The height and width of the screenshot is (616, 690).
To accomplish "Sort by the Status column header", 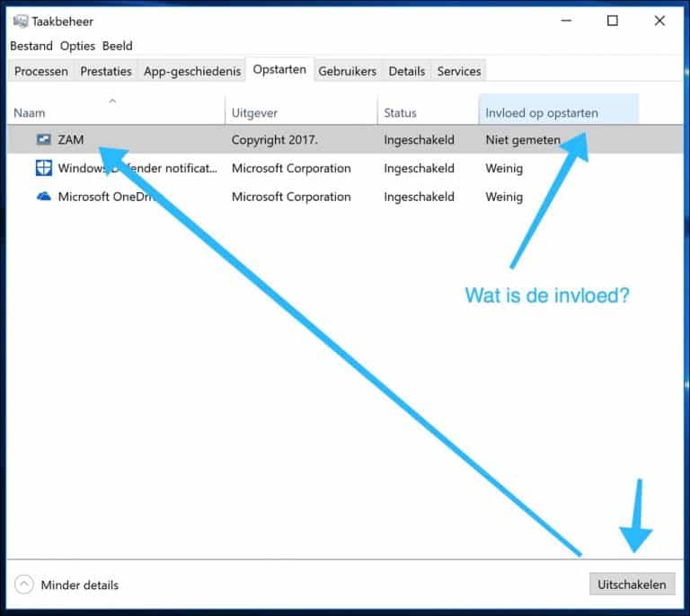I will click(x=428, y=110).
